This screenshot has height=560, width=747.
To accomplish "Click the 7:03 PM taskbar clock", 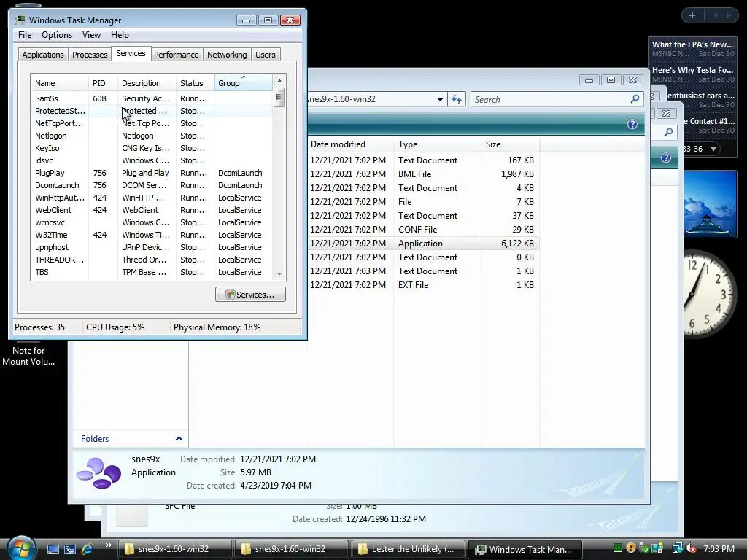I will point(719,549).
